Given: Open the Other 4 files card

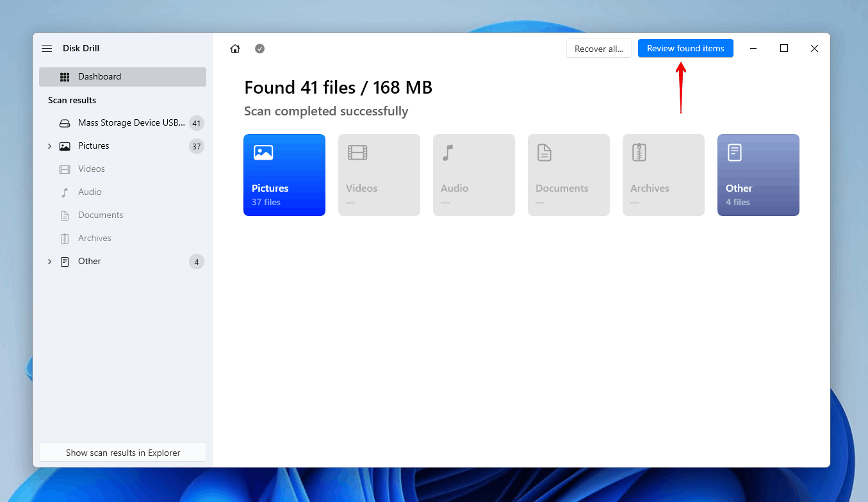Looking at the screenshot, I should [x=758, y=175].
